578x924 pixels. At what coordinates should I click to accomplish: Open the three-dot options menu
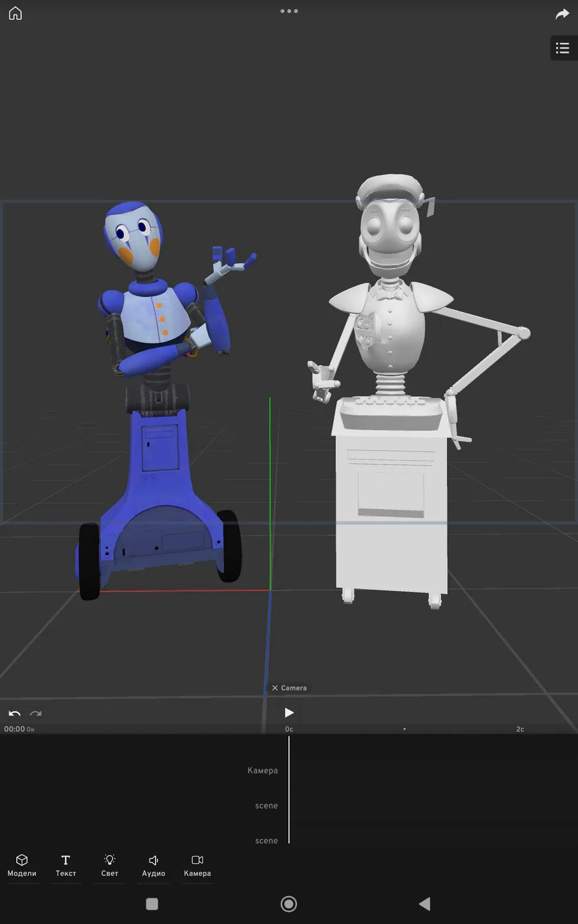[x=289, y=11]
